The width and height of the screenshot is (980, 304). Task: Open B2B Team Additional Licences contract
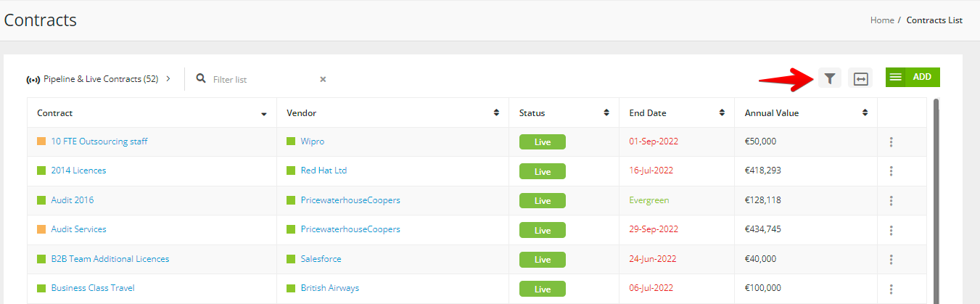tap(110, 259)
